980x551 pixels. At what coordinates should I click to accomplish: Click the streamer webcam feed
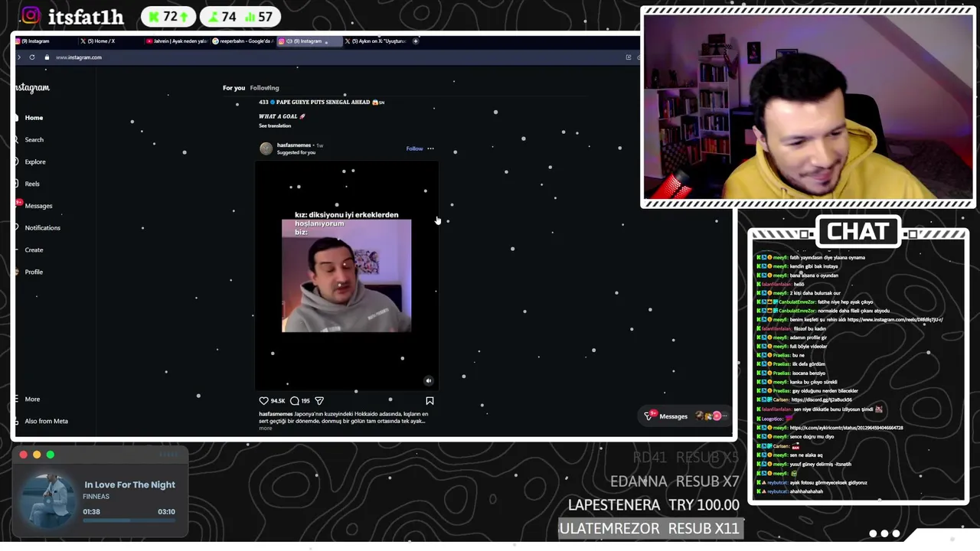point(808,107)
